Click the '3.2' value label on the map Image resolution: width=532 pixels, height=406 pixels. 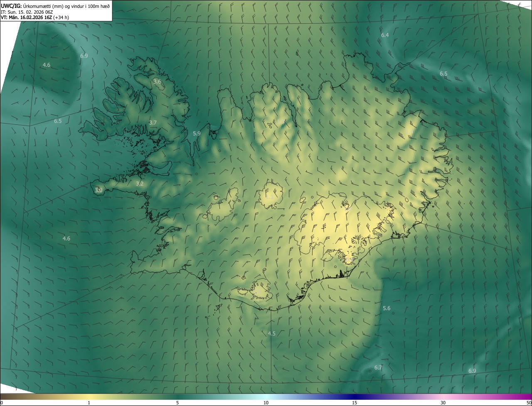[140, 183]
